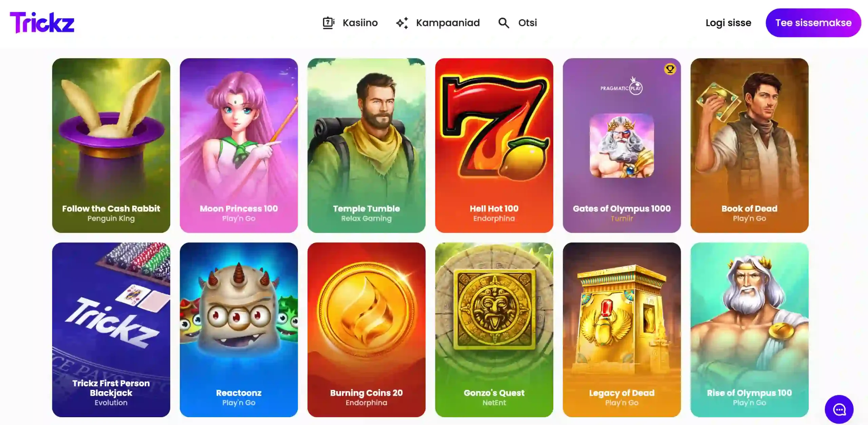Launch Temple Tumble game tile

click(367, 145)
